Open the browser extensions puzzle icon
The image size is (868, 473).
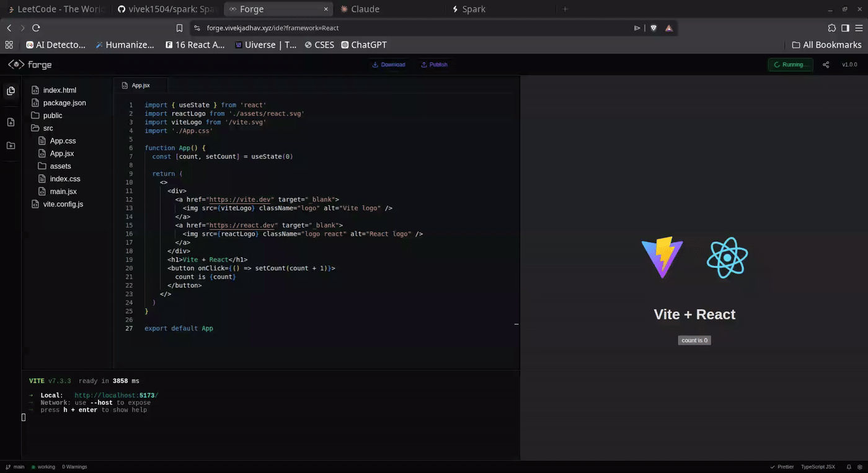tap(832, 28)
